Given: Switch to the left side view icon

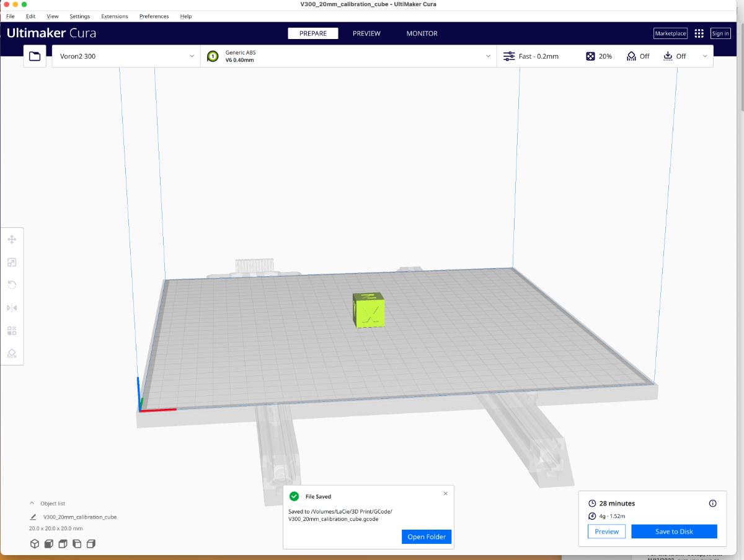Looking at the screenshot, I should 77,544.
